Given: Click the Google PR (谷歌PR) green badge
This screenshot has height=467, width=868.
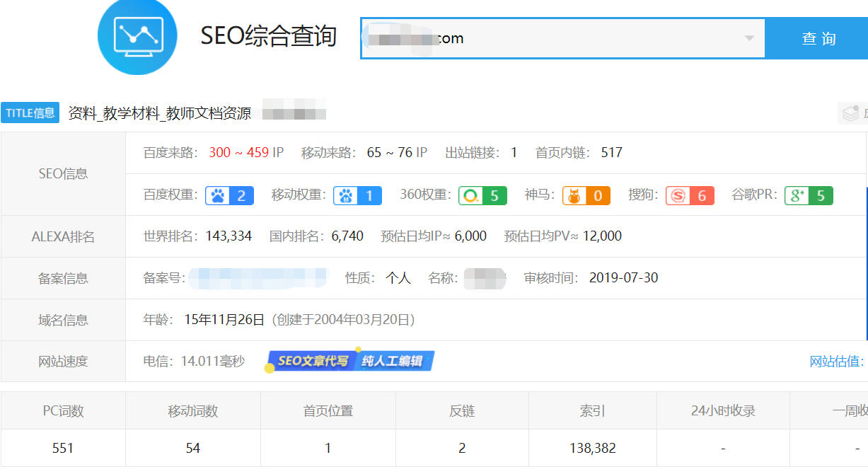Looking at the screenshot, I should [809, 194].
